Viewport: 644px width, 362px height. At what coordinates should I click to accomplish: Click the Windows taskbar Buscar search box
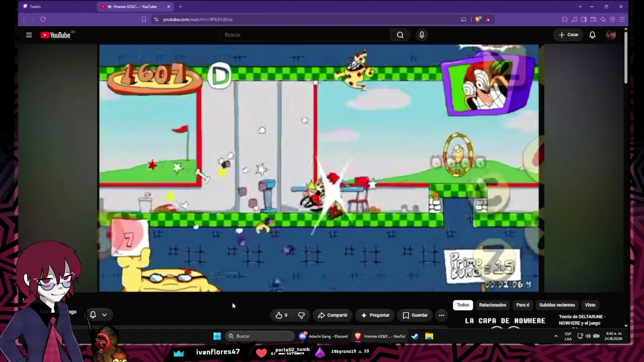pos(260,336)
